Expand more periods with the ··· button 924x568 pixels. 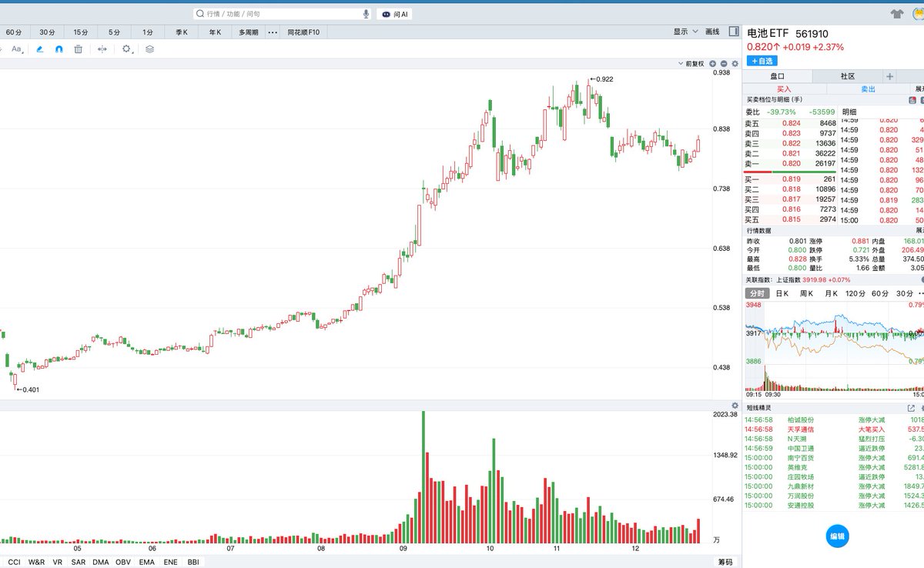pos(273,32)
